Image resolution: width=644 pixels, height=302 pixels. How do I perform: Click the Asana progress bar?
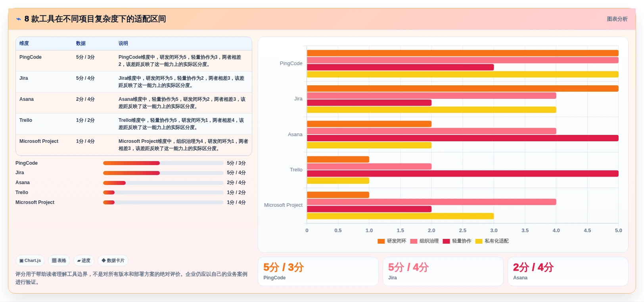pyautogui.click(x=163, y=183)
